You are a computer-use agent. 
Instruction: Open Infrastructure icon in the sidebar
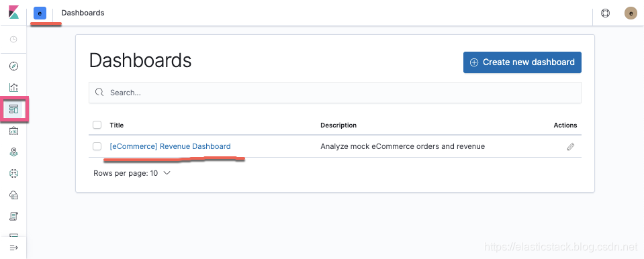13,195
